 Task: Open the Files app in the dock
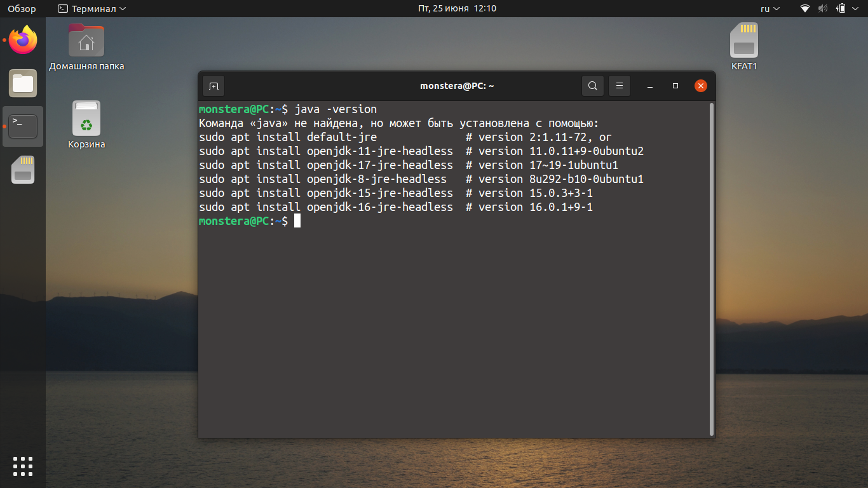click(23, 83)
